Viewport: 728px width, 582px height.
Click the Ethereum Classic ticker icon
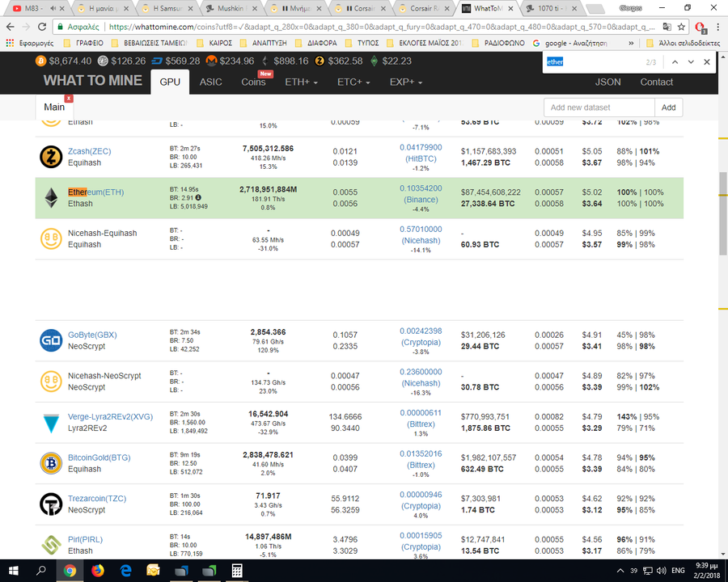[x=375, y=61]
